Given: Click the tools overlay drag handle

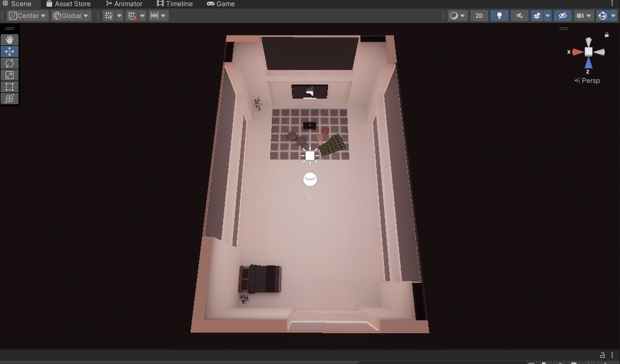Looking at the screenshot, I should click(10, 28).
